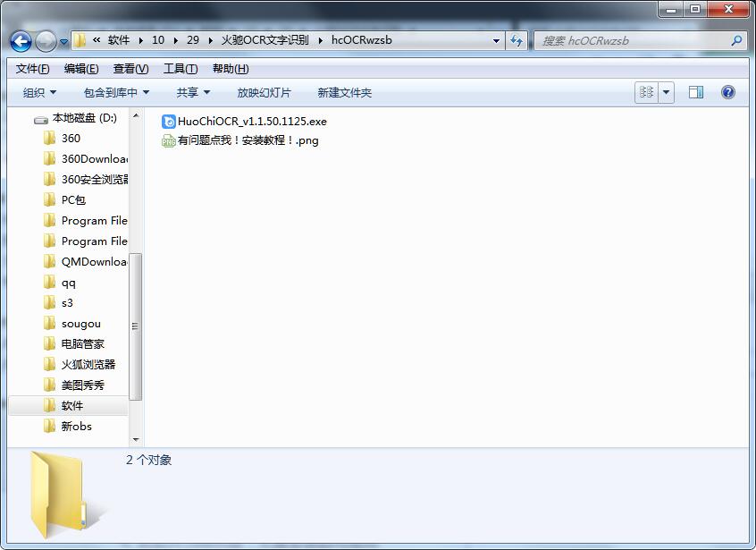Open the 查看(V) menu
The image size is (756, 550).
pyautogui.click(x=130, y=69)
